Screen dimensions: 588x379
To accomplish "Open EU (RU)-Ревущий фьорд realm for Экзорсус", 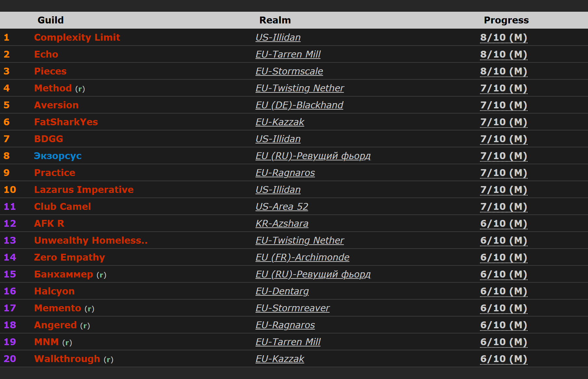I will click(313, 156).
